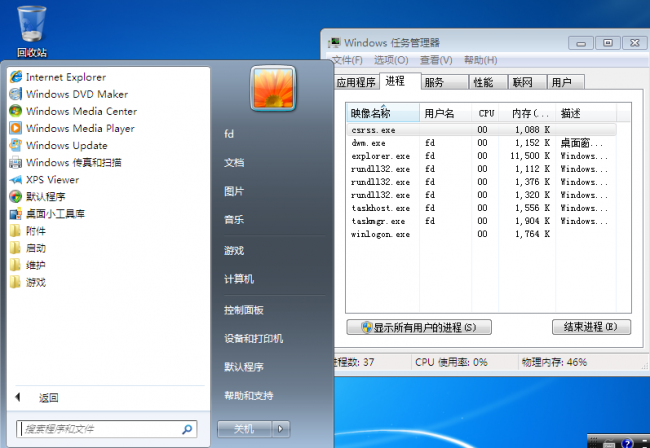
Task: Sort by the 描述 column header
Action: pos(586,113)
